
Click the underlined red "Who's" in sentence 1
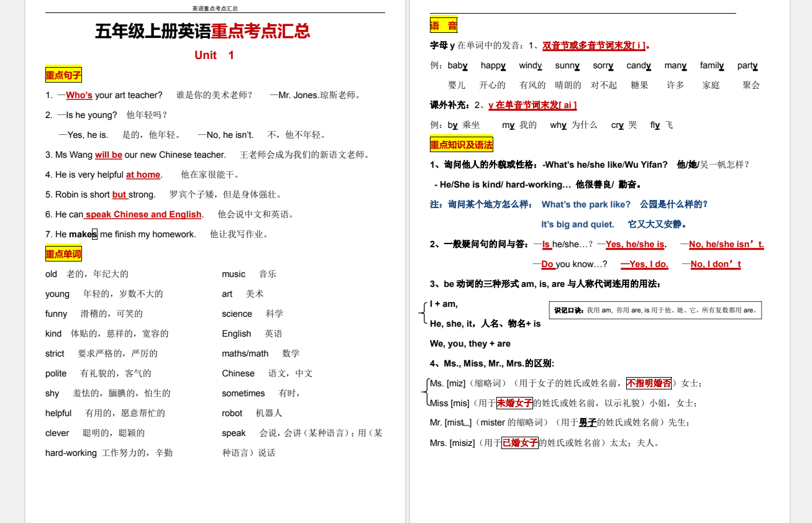click(x=79, y=95)
